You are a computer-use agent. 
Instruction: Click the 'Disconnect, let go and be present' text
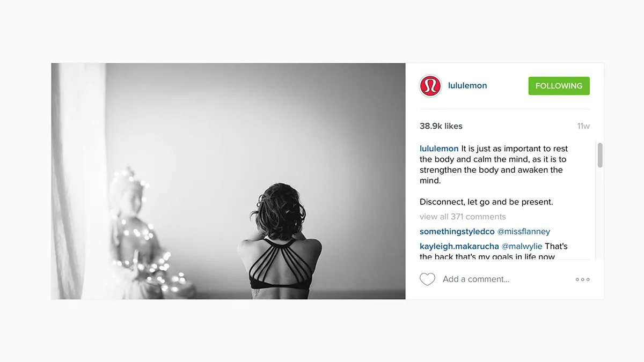(486, 202)
